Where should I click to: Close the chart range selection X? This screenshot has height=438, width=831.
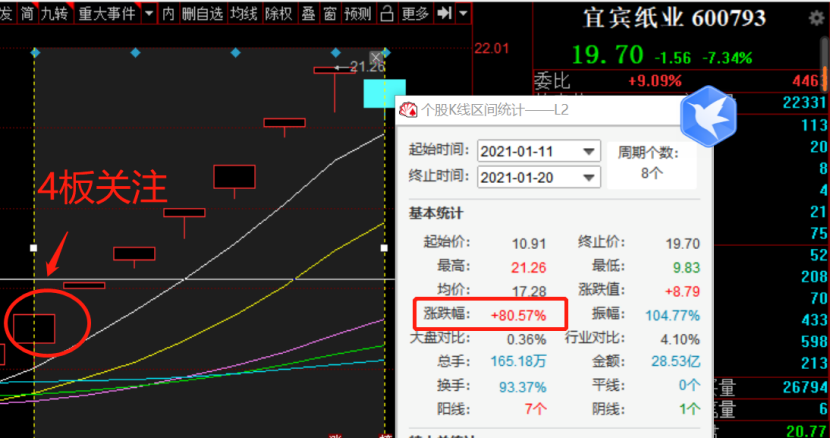[375, 57]
